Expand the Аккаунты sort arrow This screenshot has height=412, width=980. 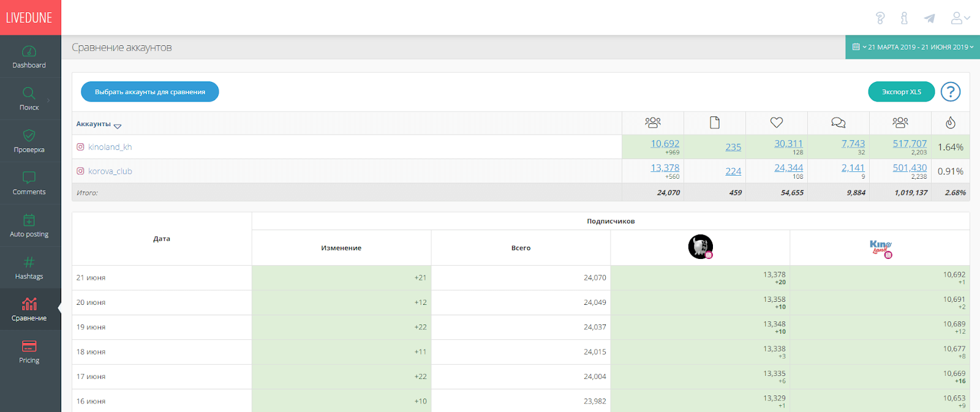click(x=118, y=126)
